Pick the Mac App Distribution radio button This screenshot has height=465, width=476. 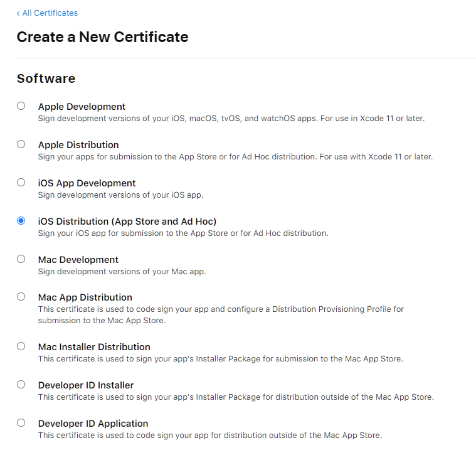[x=21, y=297]
